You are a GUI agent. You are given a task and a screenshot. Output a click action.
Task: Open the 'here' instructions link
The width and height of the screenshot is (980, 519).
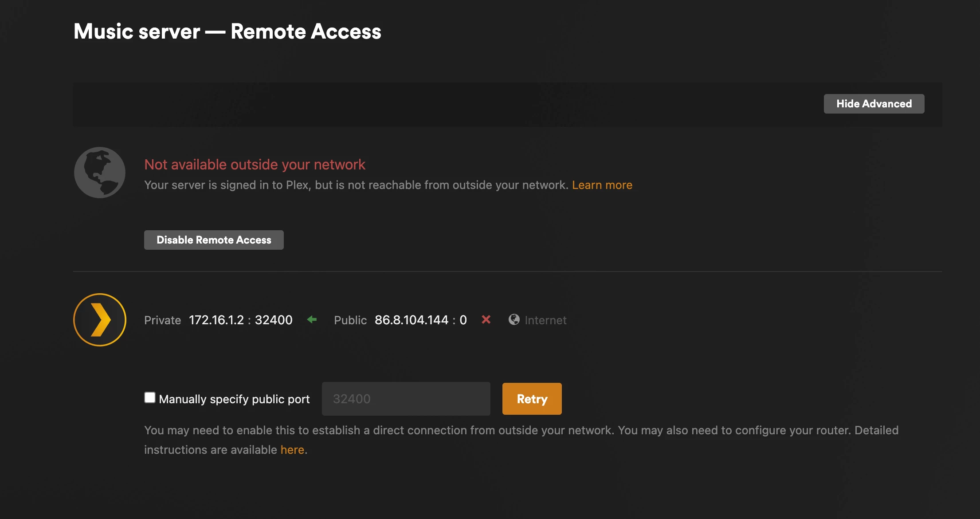292,450
